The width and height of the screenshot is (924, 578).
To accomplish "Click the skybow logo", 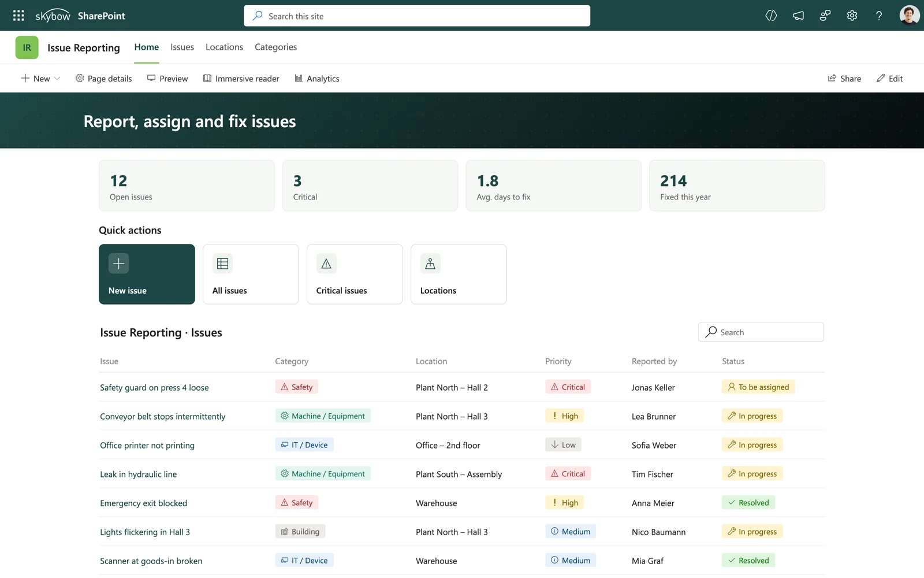I will [53, 16].
